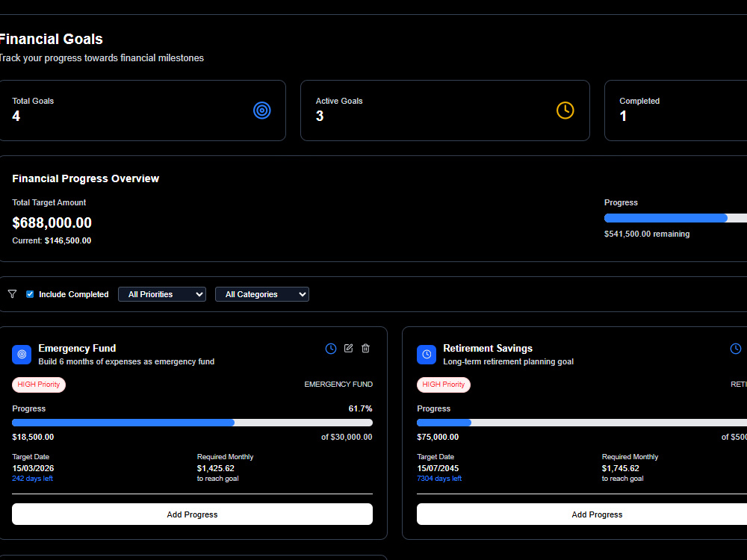This screenshot has height=560, width=747.
Task: Select the Total Goals card
Action: (x=142, y=111)
